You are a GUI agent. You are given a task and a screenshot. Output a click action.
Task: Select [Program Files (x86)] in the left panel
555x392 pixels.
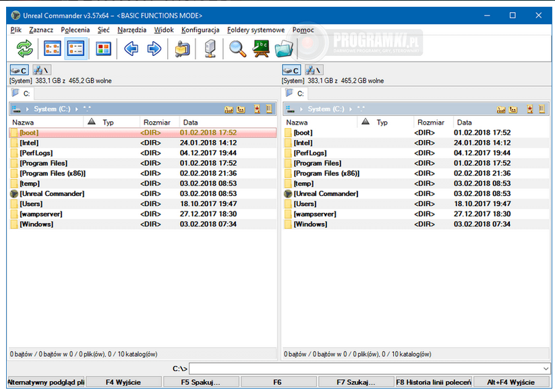[x=143, y=173]
